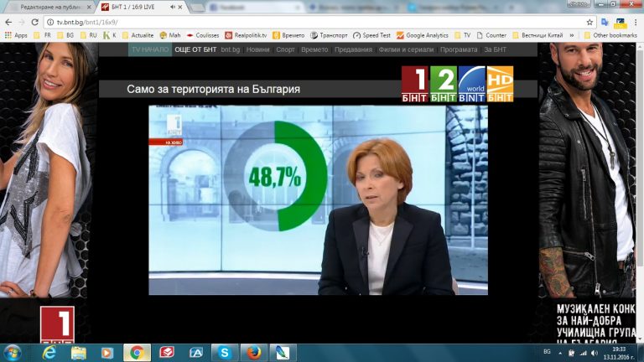Screen dimensions: 644x362
Task: Launch Firefox from the taskbar
Action: coord(255,352)
